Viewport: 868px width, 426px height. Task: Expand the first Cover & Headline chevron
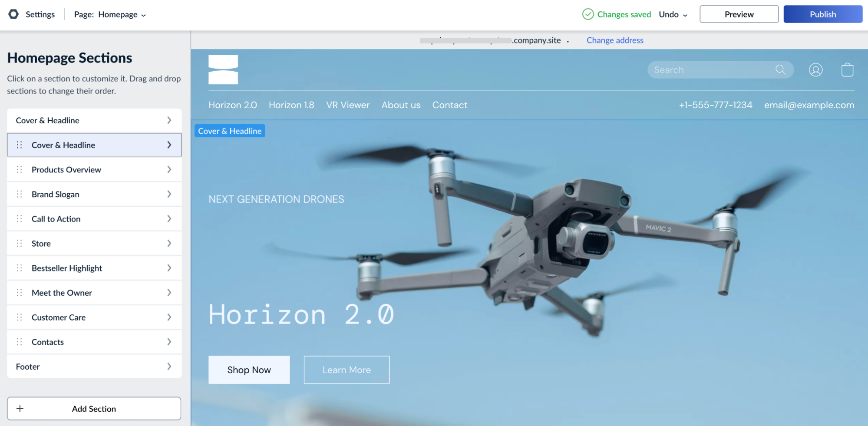pyautogui.click(x=169, y=120)
